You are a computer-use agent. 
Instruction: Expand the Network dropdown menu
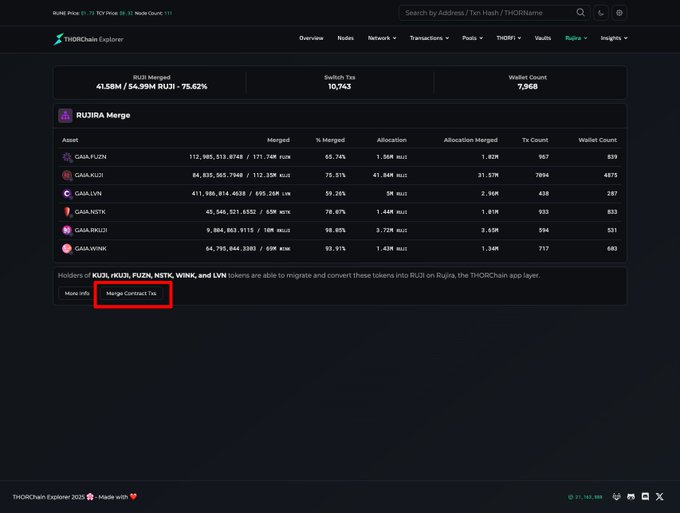coord(381,38)
